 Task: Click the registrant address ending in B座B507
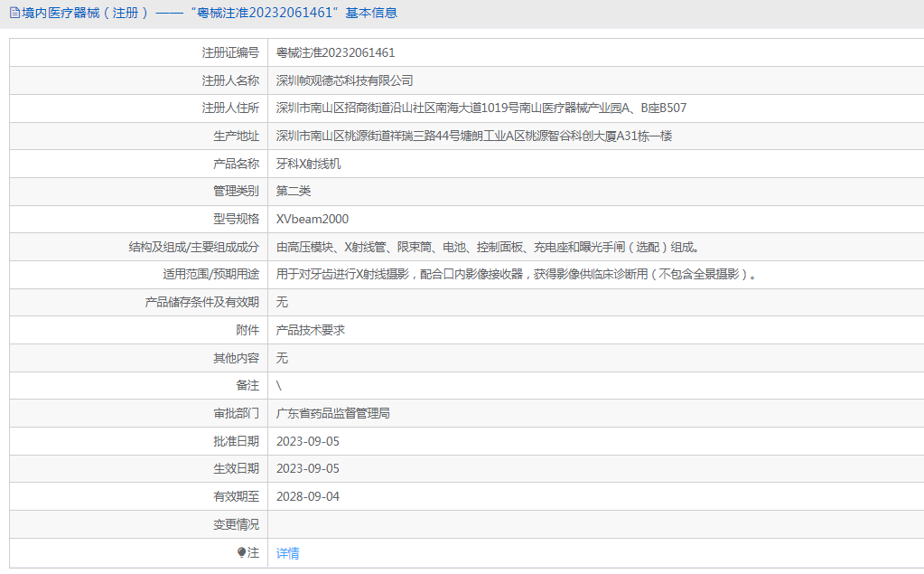tap(481, 108)
